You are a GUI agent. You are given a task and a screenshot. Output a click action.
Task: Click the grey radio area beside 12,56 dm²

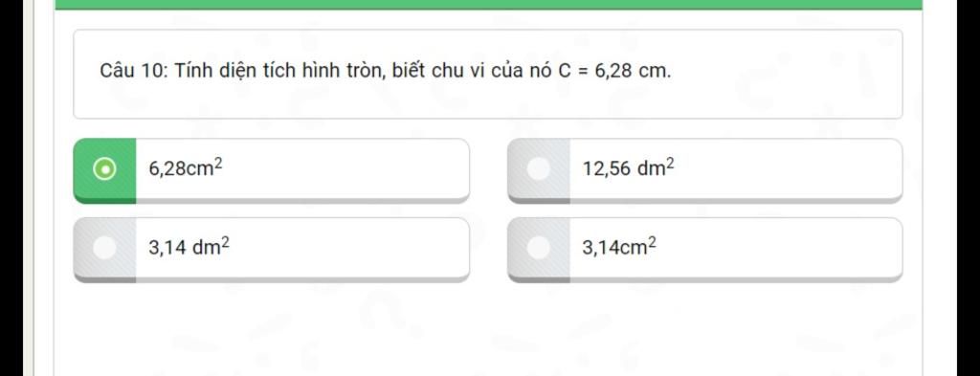point(539,170)
